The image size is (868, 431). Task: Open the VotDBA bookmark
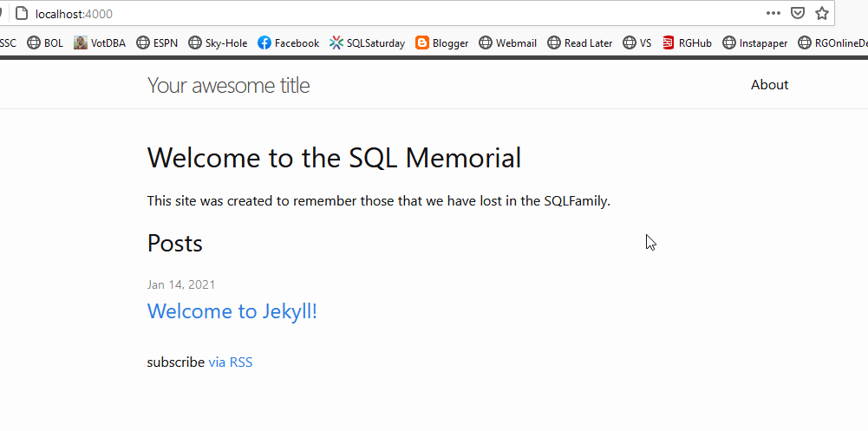click(101, 42)
